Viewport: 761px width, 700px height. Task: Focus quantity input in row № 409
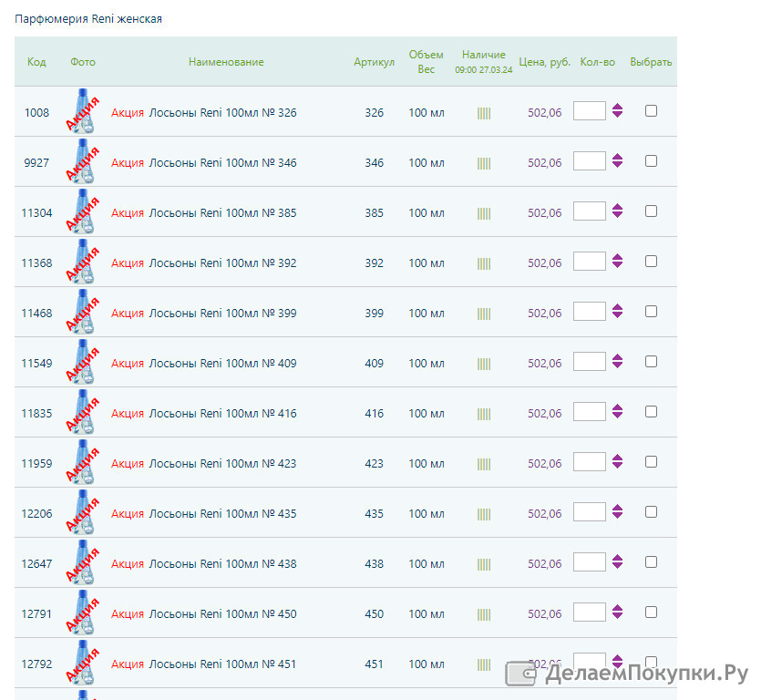click(589, 362)
